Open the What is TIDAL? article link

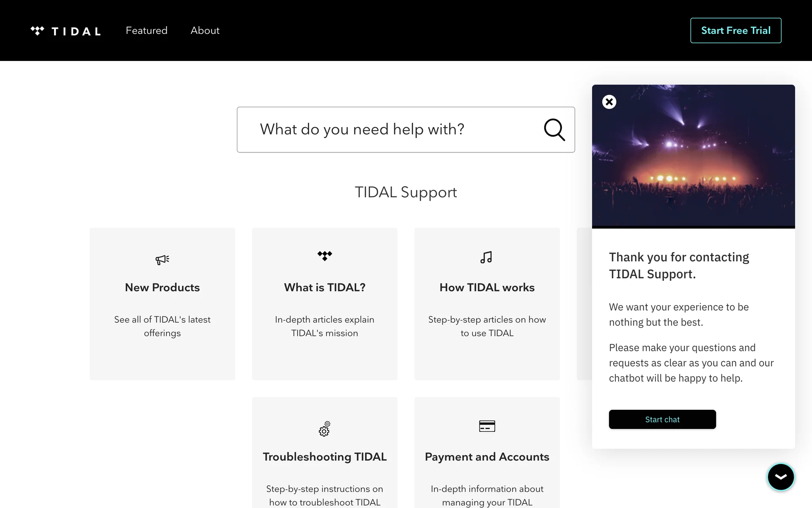click(325, 287)
